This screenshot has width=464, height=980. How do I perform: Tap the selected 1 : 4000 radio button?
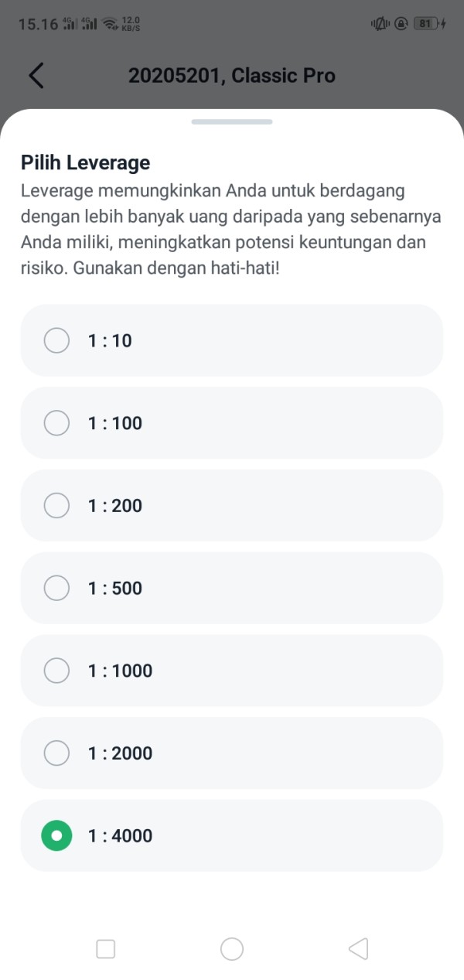coord(56,836)
